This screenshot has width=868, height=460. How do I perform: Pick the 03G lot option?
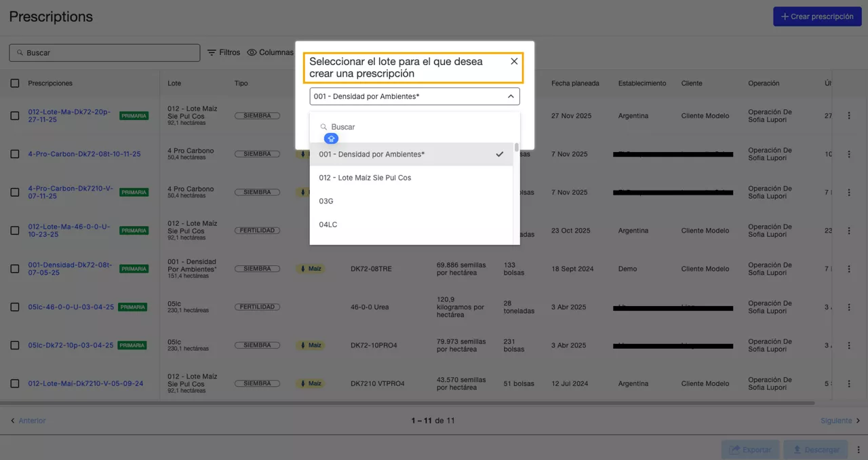coord(326,202)
